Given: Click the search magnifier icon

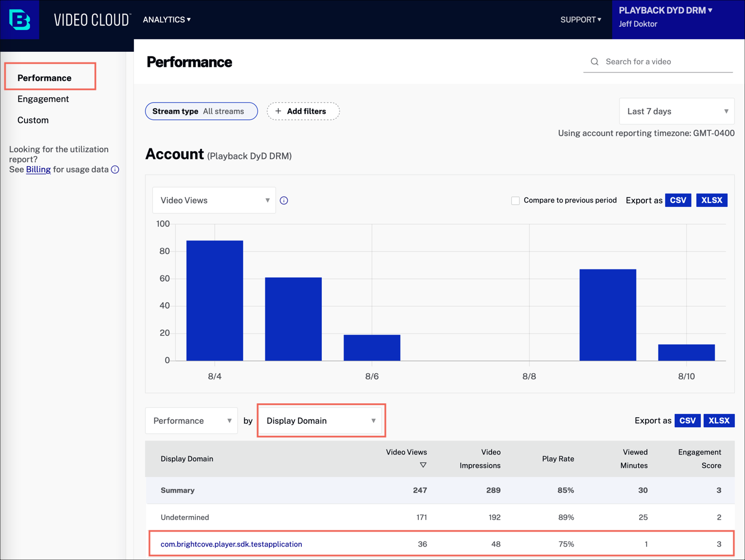Looking at the screenshot, I should coord(594,62).
